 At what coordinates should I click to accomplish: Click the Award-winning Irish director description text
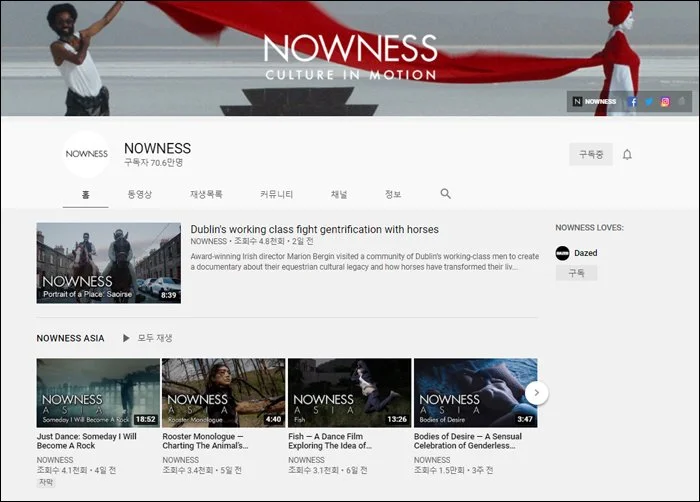365,262
